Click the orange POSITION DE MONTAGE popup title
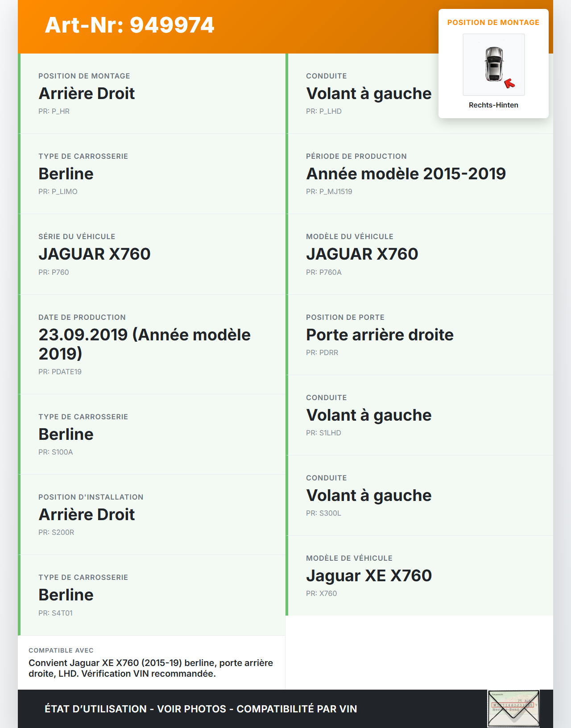Screen dimensions: 571x728 (x=493, y=23)
